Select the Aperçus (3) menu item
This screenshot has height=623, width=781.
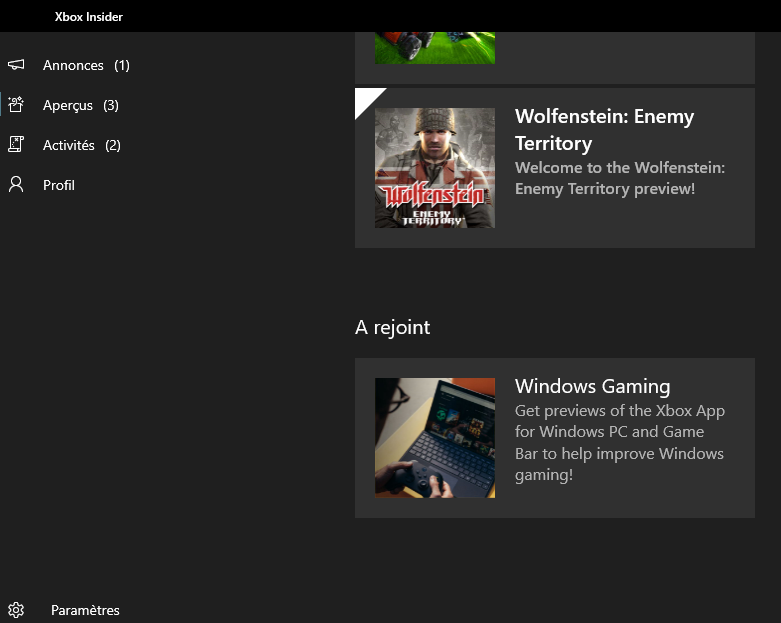point(81,105)
